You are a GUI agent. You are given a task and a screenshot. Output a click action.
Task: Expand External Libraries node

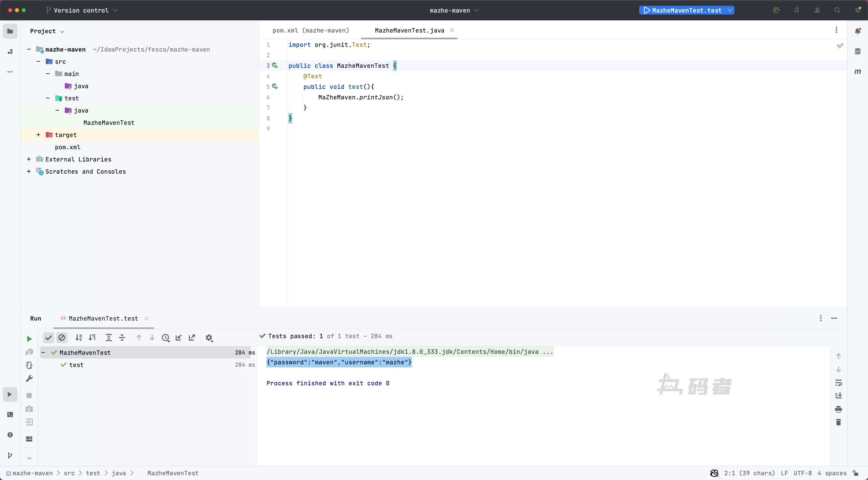coord(29,159)
